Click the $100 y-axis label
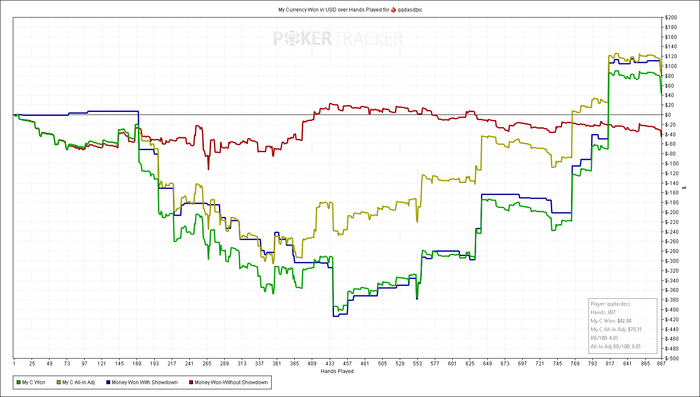 (x=671, y=66)
